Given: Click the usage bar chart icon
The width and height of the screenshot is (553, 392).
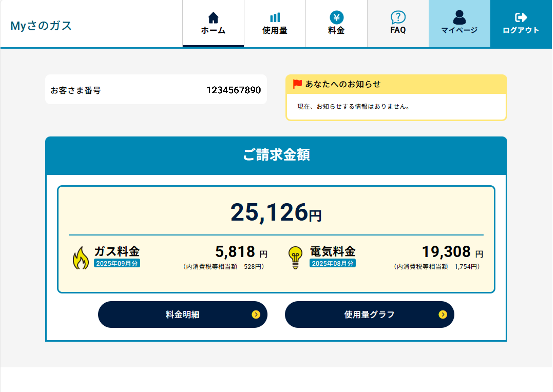Looking at the screenshot, I should click(x=275, y=17).
